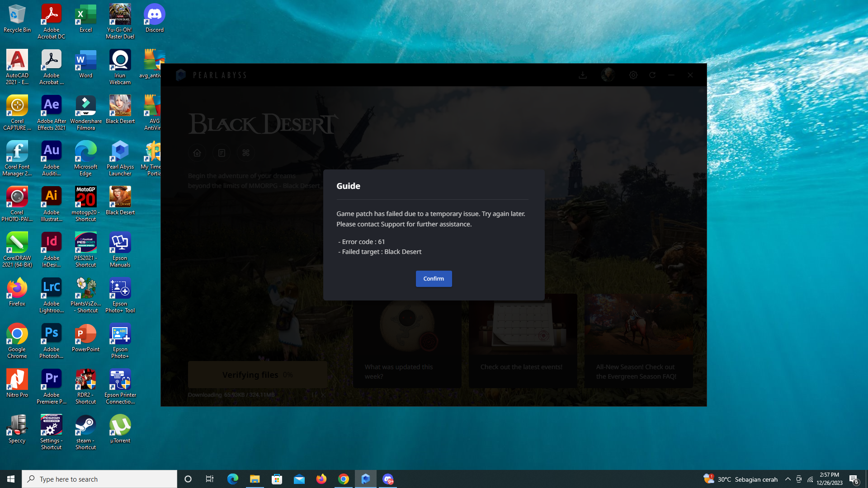Open the download manager icon in the launcher

583,75
